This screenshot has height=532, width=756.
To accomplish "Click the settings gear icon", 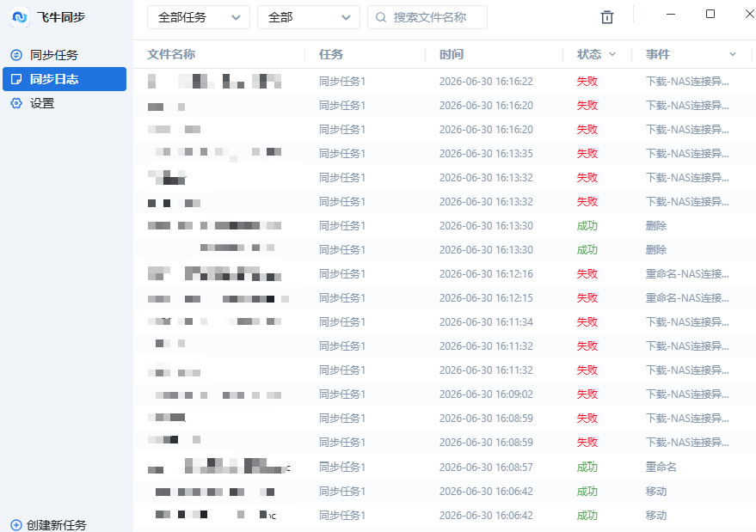I will pyautogui.click(x=16, y=103).
